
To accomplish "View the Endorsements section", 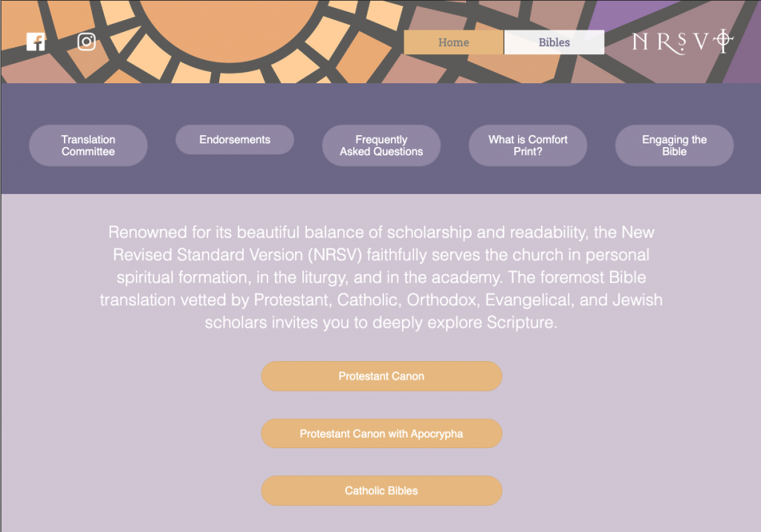I will [235, 140].
